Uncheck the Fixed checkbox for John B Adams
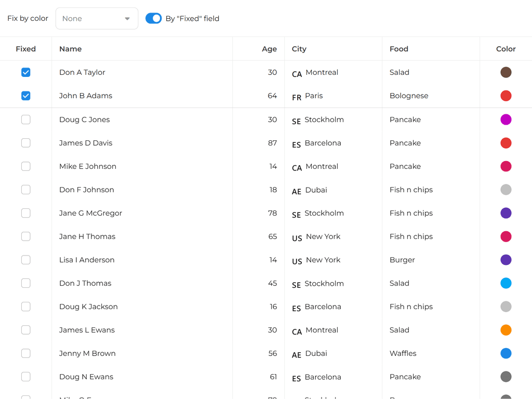The image size is (532, 399). [26, 96]
